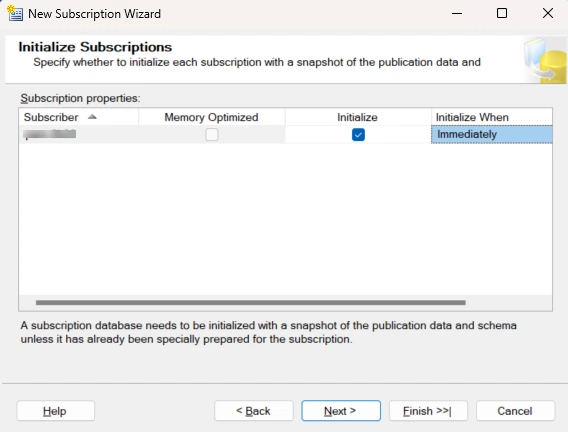Click the Initialize column header

[x=358, y=117]
